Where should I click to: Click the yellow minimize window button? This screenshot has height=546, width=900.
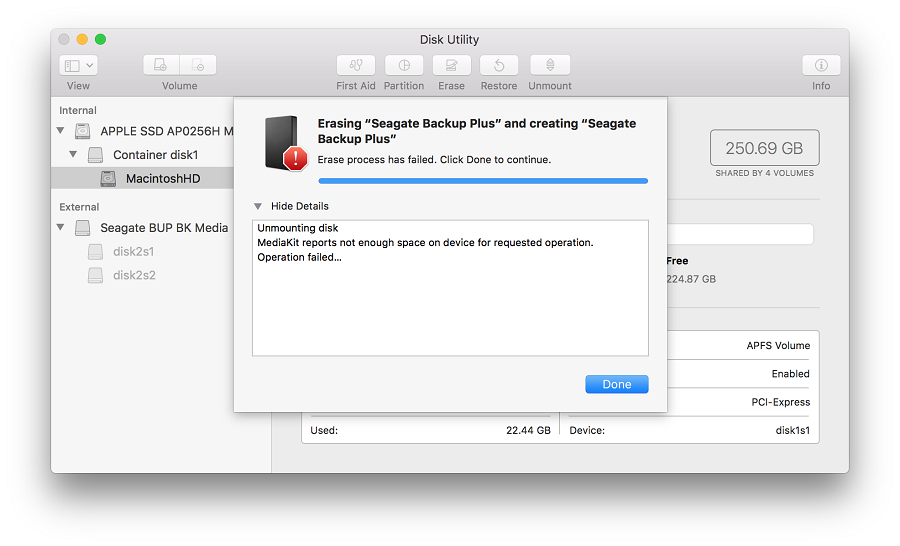pyautogui.click(x=82, y=39)
